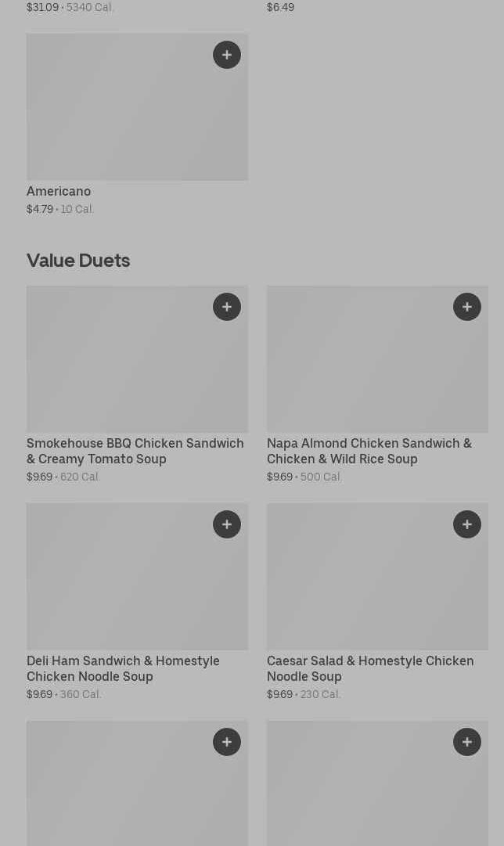This screenshot has height=846, width=504.
Task: Add Caesar Salad & Chicken Noodle Soup duet
Action: click(x=467, y=524)
